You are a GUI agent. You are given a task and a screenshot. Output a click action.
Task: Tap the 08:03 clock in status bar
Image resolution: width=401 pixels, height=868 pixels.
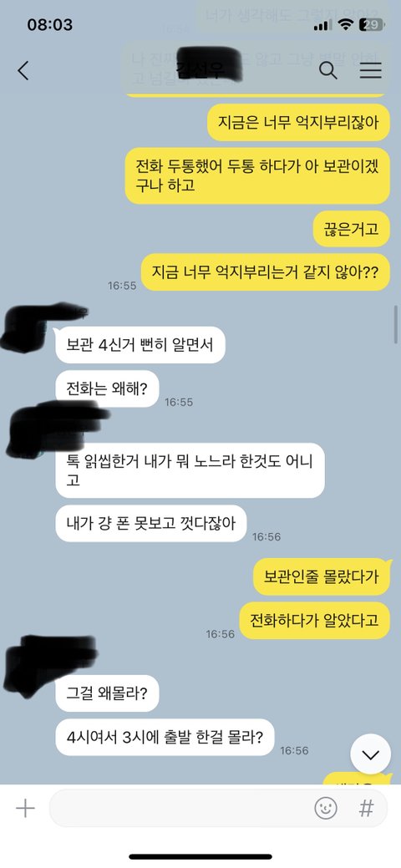pyautogui.click(x=50, y=25)
